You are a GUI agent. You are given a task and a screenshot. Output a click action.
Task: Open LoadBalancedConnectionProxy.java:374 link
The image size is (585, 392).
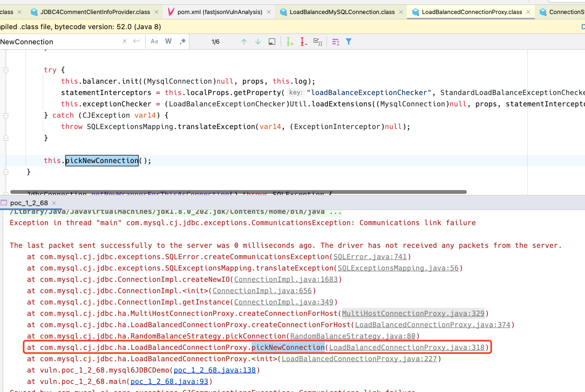[433, 325]
